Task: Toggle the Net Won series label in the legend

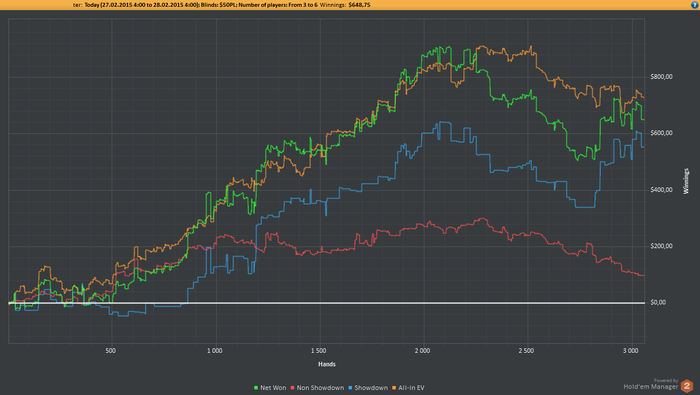Action: (273, 388)
